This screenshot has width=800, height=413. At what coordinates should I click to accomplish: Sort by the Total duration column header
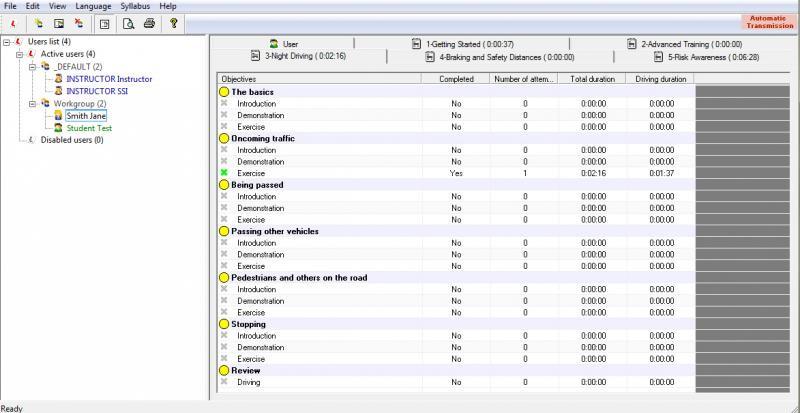click(593, 79)
